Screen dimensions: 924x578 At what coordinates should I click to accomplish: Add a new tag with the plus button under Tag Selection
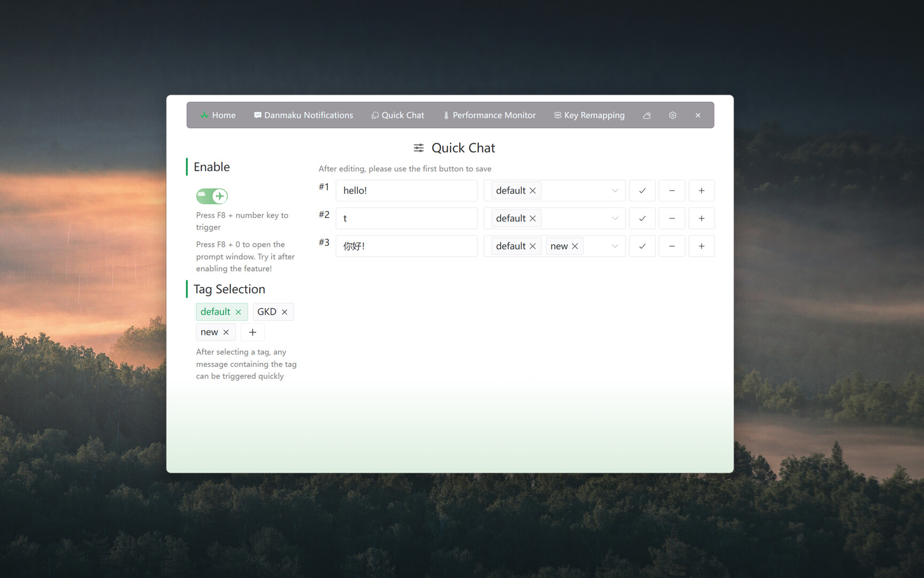click(252, 332)
